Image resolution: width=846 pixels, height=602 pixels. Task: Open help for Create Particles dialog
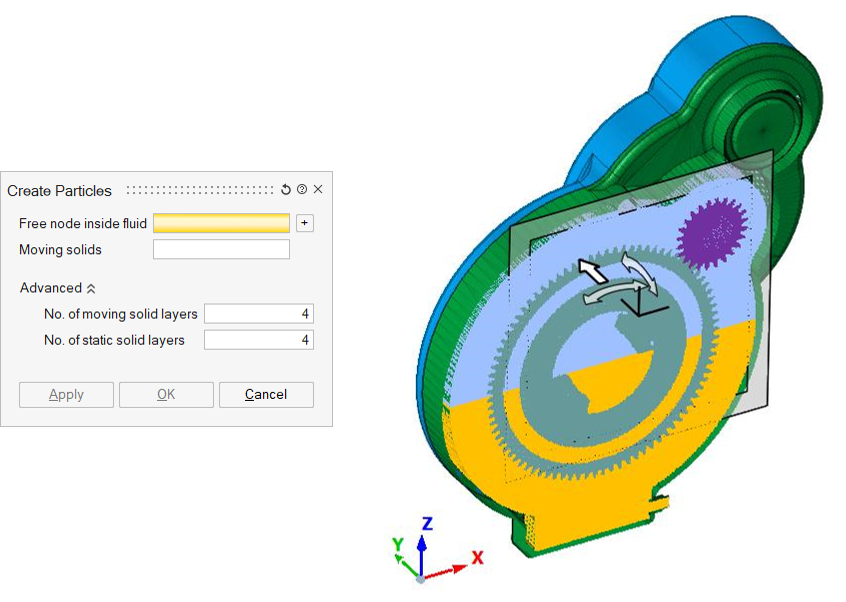(302, 190)
